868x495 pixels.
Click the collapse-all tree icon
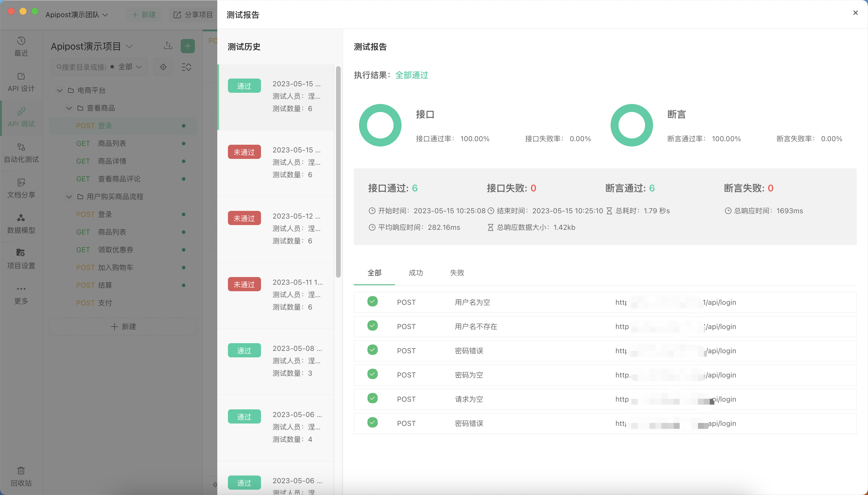click(186, 67)
